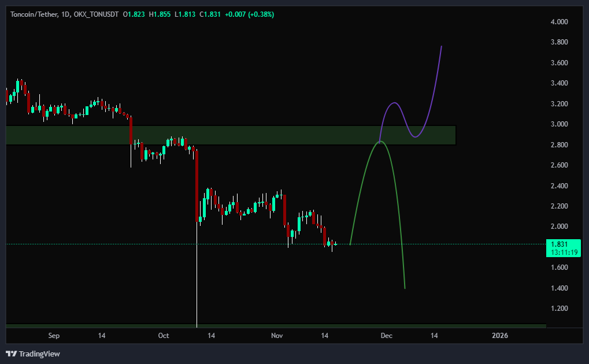Click the 3.000 price axis label
Image resolution: width=589 pixels, height=364 pixels.
tap(559, 124)
